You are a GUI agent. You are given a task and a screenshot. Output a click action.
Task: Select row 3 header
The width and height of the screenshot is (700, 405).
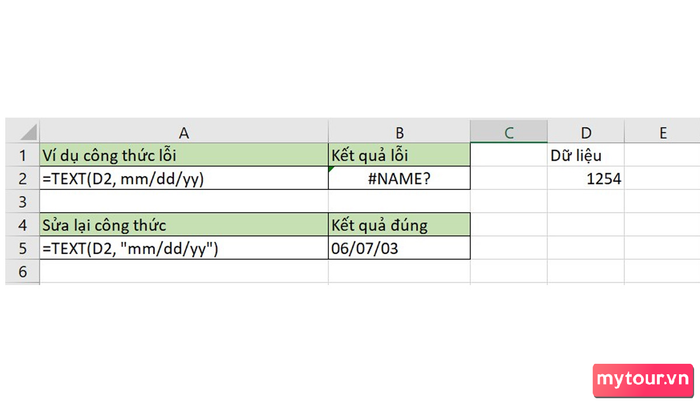(x=23, y=201)
